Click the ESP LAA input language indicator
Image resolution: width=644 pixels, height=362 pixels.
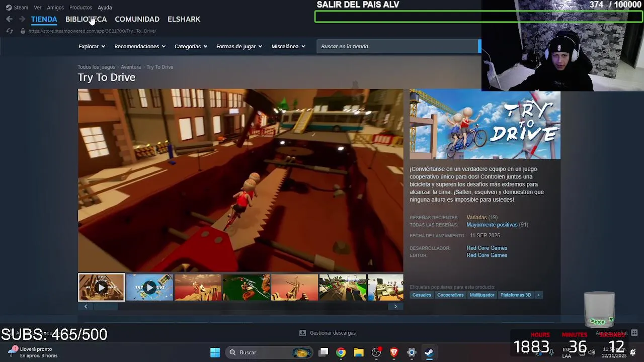(x=567, y=352)
